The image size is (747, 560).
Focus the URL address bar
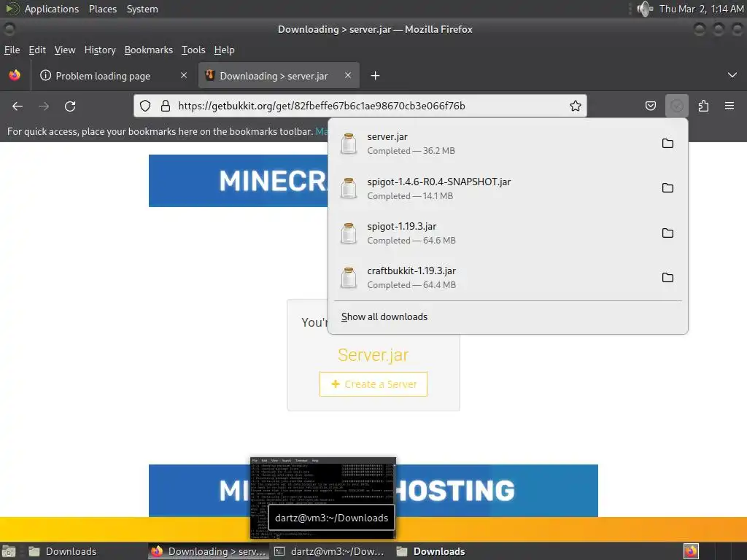[362, 106]
